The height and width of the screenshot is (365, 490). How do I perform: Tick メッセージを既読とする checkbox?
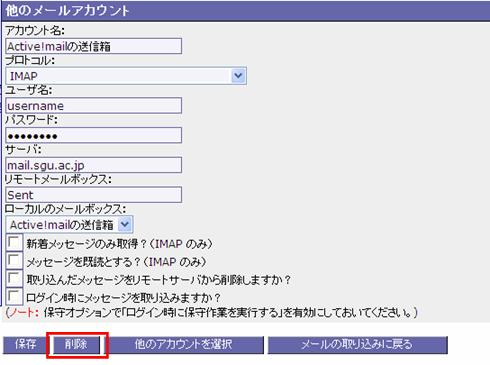[14, 260]
